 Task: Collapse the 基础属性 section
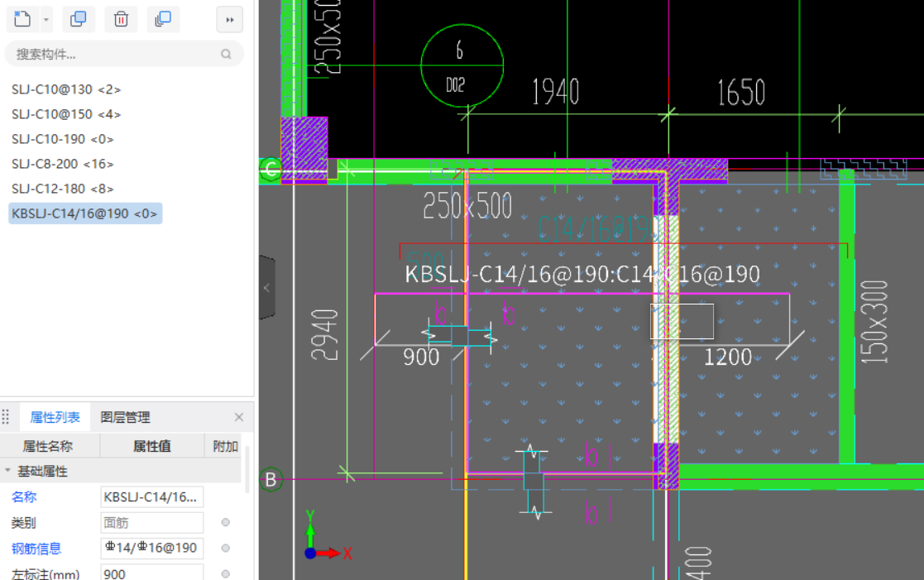(8, 471)
